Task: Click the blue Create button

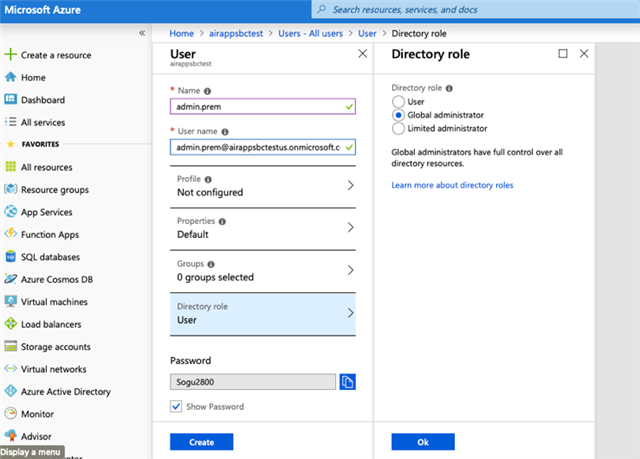Action: [x=202, y=442]
